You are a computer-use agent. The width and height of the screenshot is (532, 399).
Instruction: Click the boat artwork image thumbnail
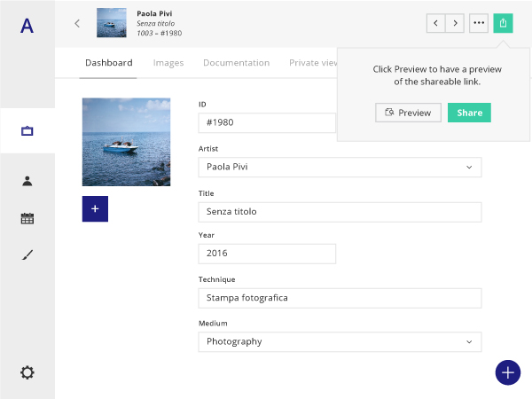click(126, 142)
